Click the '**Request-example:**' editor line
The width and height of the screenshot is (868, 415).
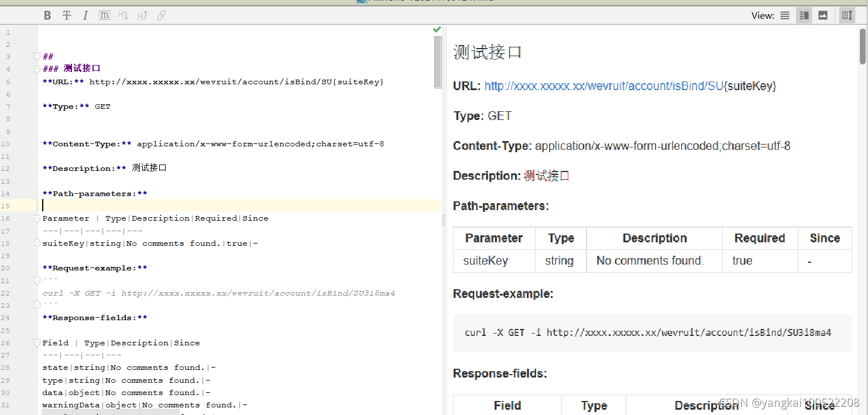click(x=95, y=268)
